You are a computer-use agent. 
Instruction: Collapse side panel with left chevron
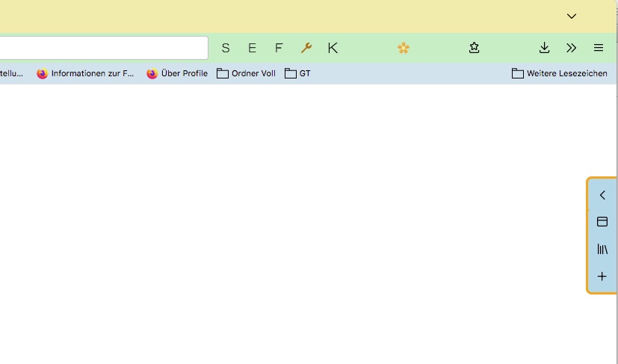[602, 195]
